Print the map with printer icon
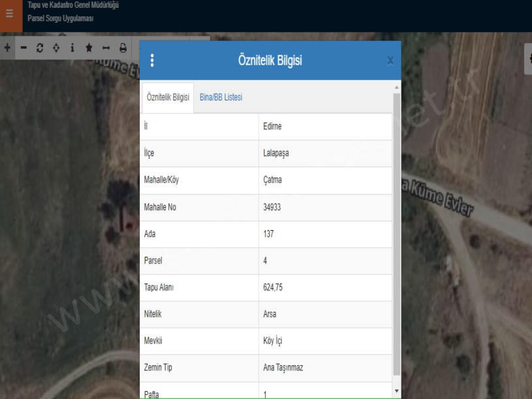532x399 pixels. 123,48
